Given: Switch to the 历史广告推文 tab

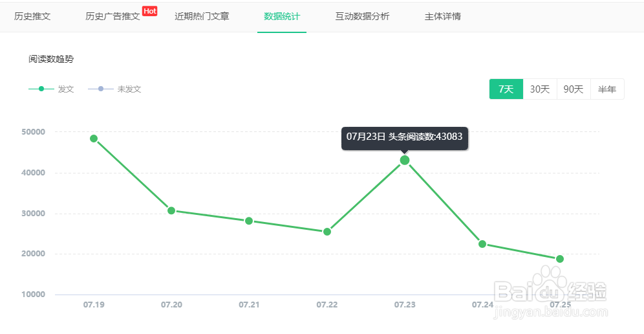Looking at the screenshot, I should coord(113,16).
